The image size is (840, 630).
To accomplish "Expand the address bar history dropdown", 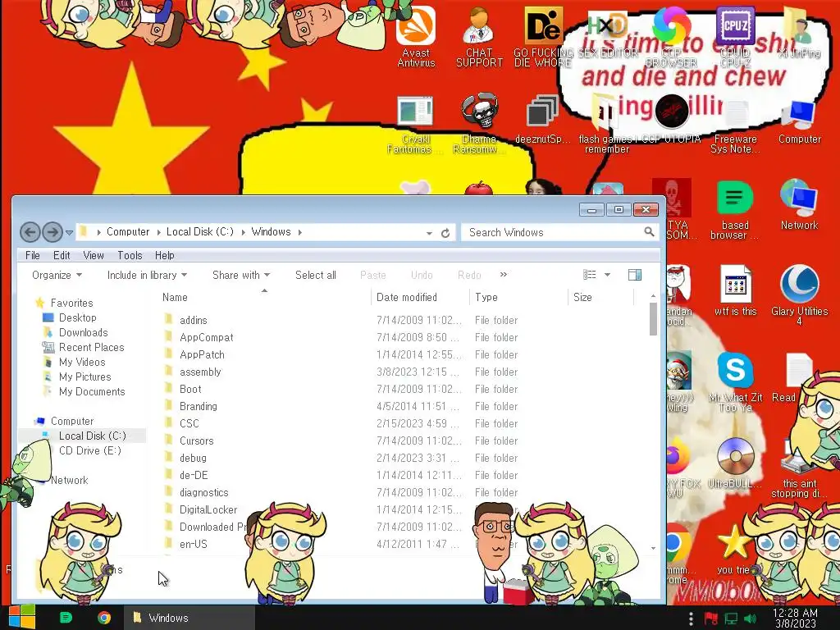I will click(429, 233).
